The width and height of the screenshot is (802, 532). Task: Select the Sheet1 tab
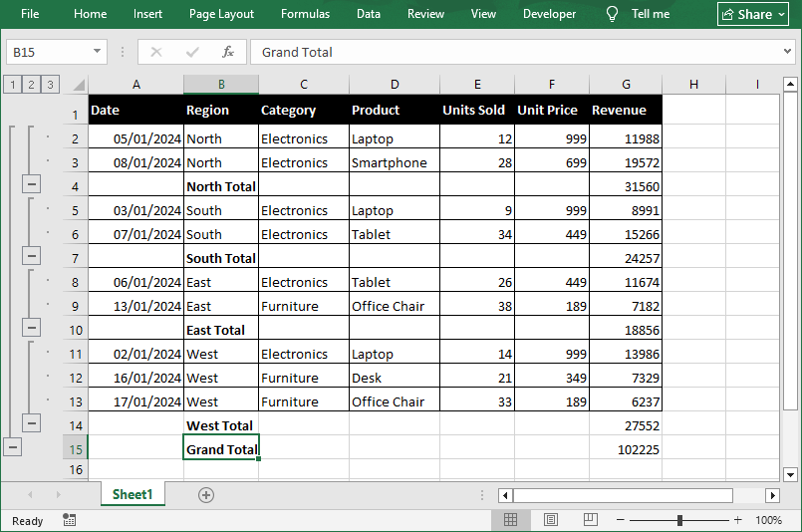(x=133, y=494)
